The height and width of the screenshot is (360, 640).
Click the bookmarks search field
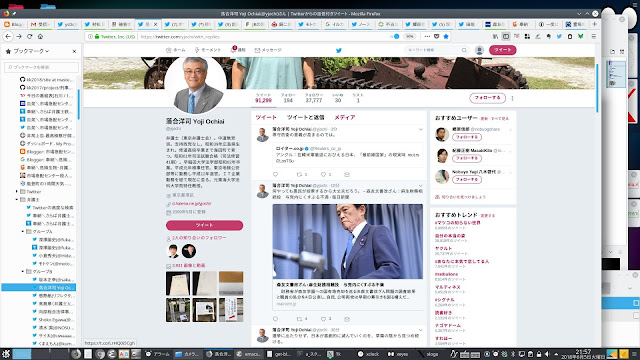(x=41, y=67)
